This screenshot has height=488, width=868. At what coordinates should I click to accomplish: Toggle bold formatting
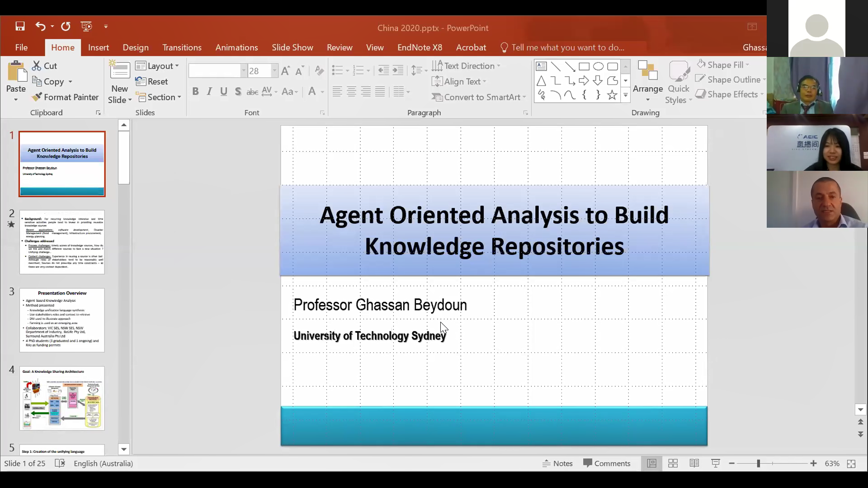pyautogui.click(x=195, y=92)
